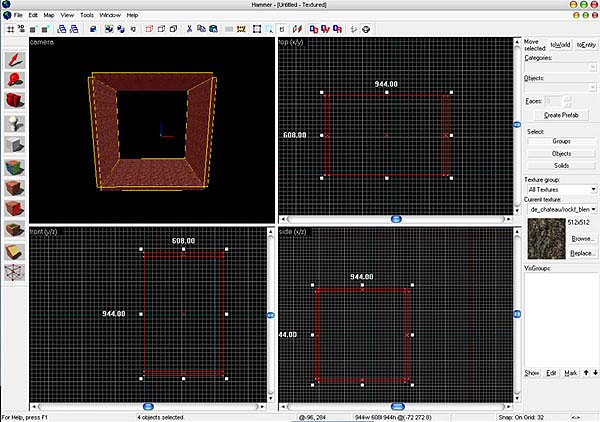The width and height of the screenshot is (600, 422).
Task: Open the Tools menu
Action: click(87, 16)
